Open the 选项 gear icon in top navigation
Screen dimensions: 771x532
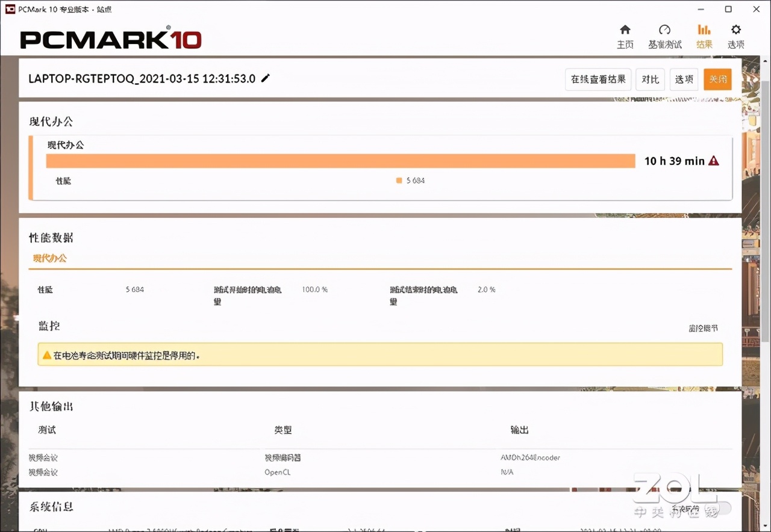736,29
